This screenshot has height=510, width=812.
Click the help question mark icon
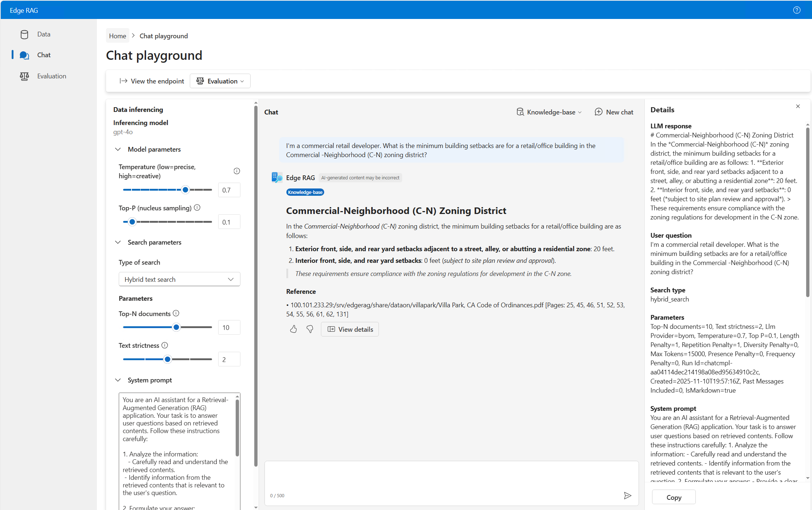797,10
